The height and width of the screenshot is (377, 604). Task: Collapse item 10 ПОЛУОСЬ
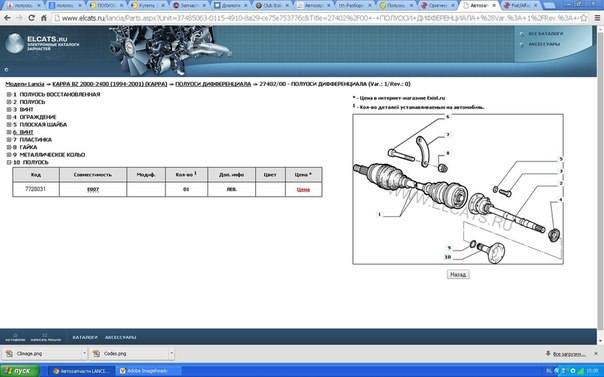[9, 163]
